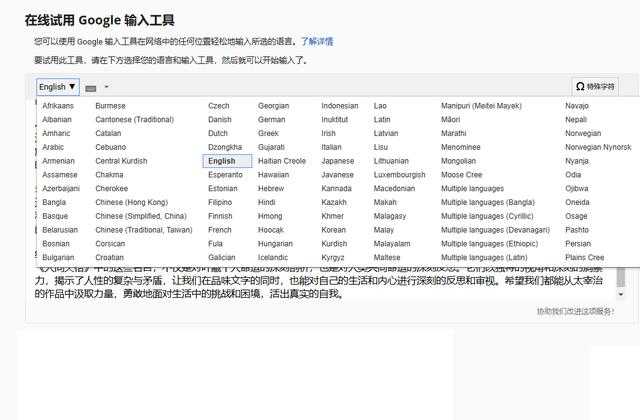This screenshot has height=420, width=640.
Task: Choose Malayalam language
Action: pos(392,244)
